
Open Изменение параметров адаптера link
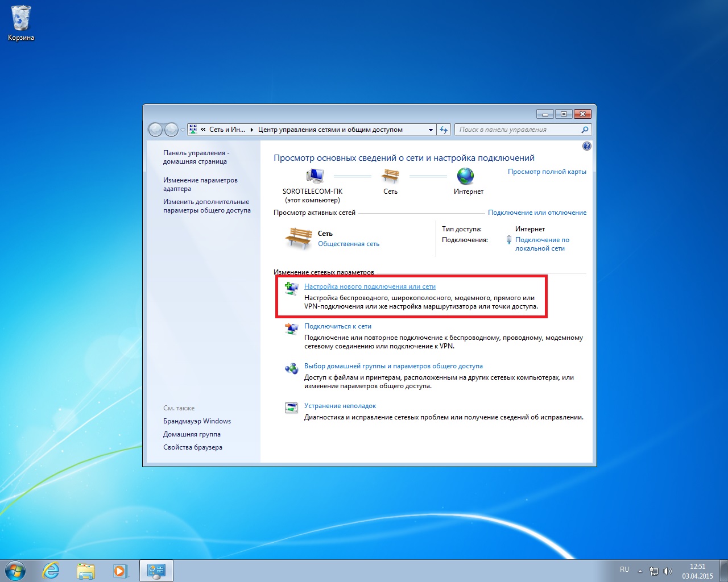point(200,184)
